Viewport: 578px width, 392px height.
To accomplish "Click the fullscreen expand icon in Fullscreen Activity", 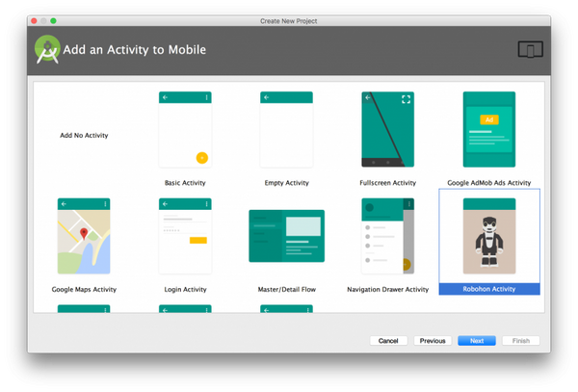I will (406, 99).
